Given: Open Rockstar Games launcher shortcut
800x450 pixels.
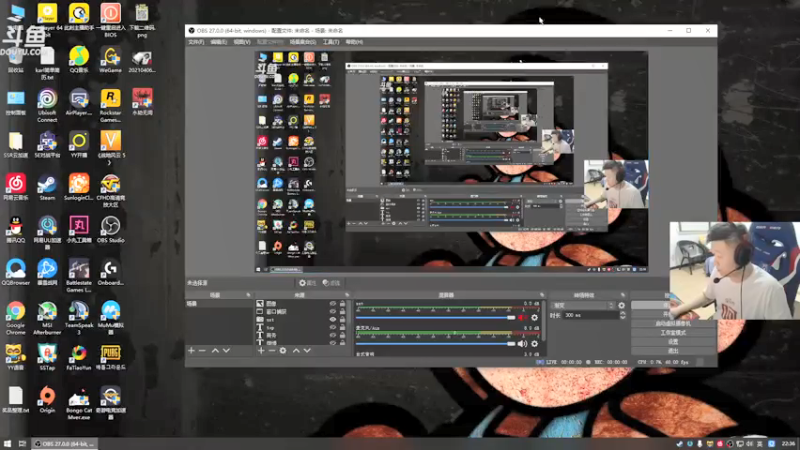Looking at the screenshot, I should [x=110, y=106].
